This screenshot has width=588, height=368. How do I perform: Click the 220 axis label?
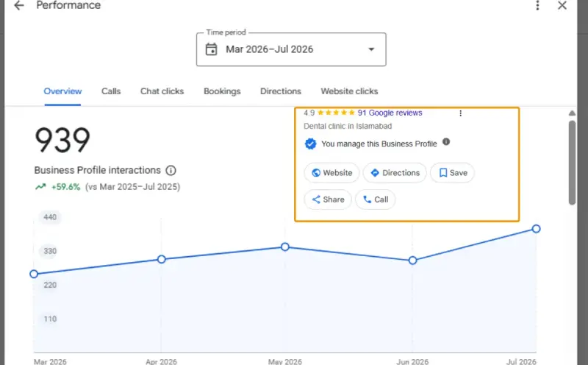coord(50,285)
